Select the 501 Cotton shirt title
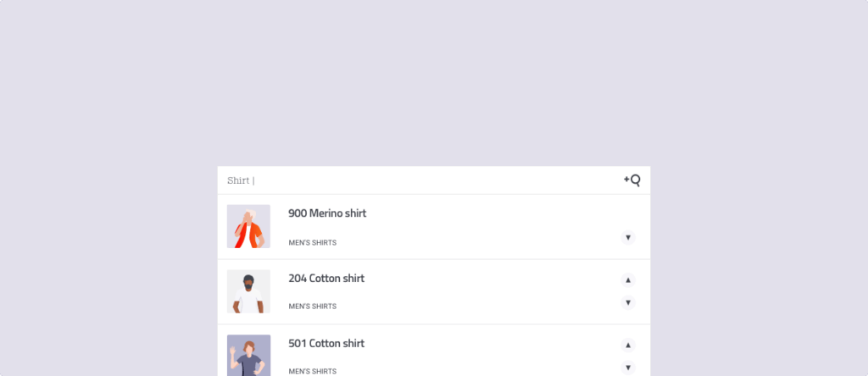This screenshot has width=868, height=376. 326,344
